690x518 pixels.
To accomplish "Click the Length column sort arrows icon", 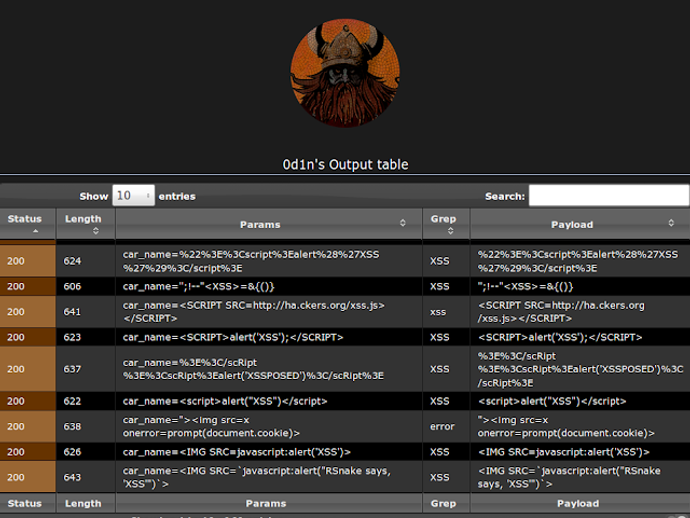I will coord(95,231).
